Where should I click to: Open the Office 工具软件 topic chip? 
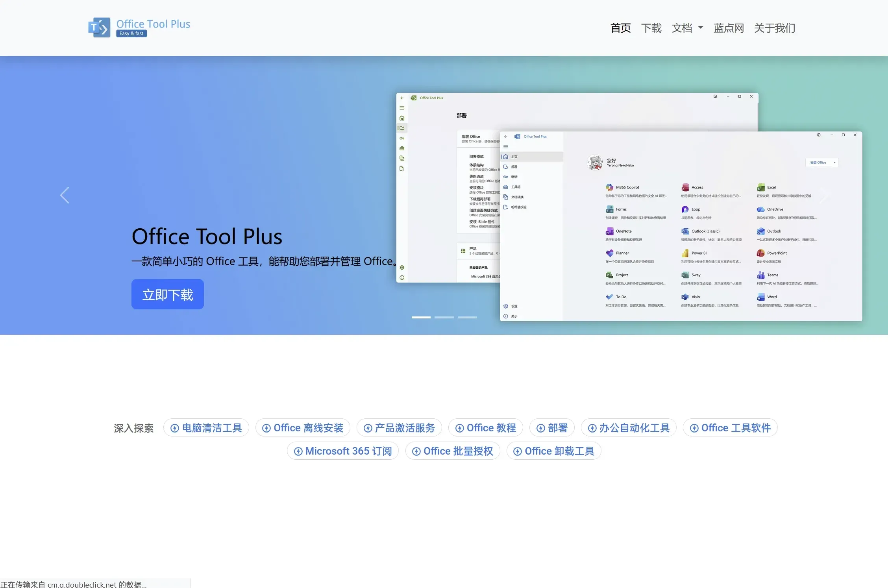coord(730,428)
